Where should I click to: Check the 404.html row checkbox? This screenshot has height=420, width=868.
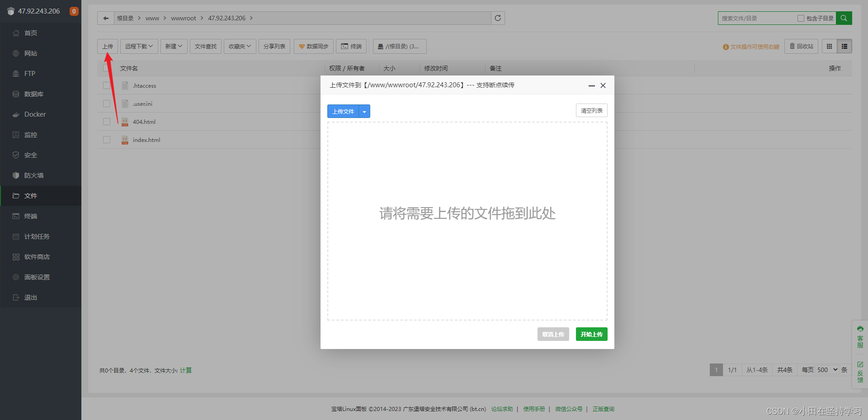pos(107,122)
